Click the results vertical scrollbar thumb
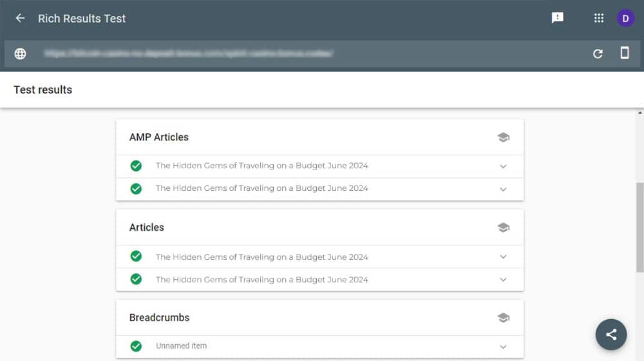Screen dimensions: 644x361 click(x=639, y=228)
